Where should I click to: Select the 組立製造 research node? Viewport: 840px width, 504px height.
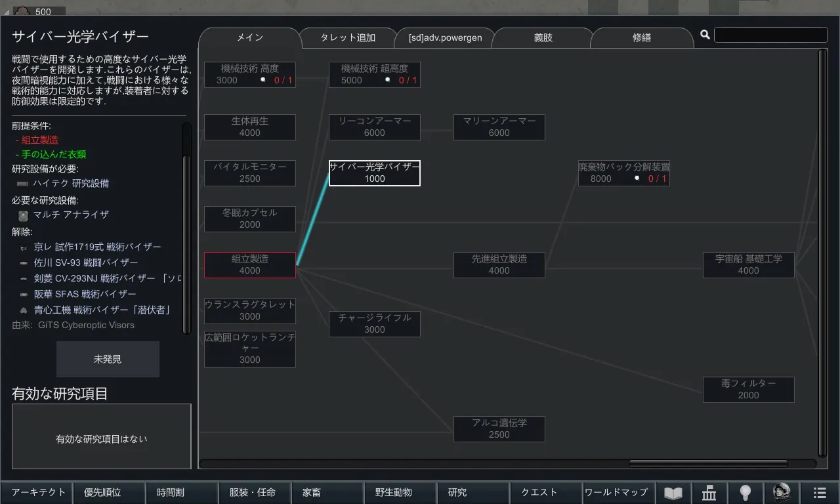[x=249, y=264]
